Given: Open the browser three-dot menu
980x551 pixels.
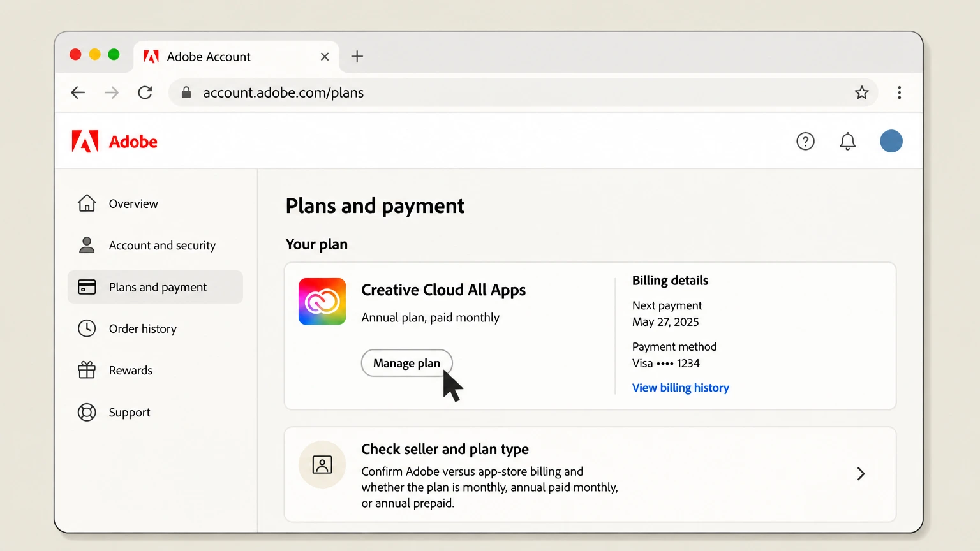Looking at the screenshot, I should [x=900, y=92].
